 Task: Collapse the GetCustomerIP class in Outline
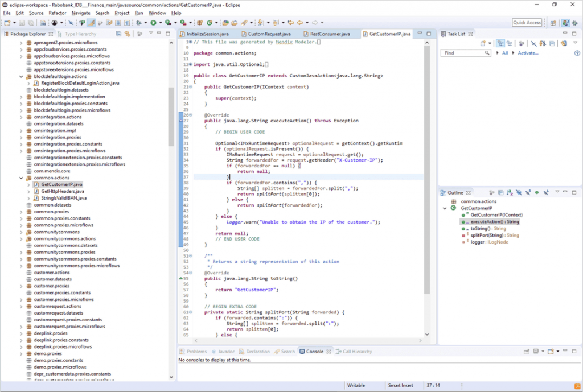point(446,208)
